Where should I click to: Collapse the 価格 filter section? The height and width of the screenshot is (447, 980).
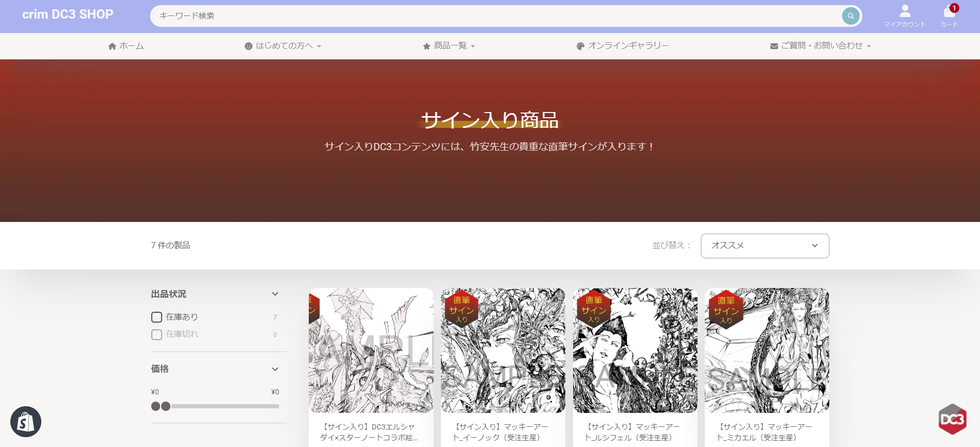pyautogui.click(x=275, y=369)
